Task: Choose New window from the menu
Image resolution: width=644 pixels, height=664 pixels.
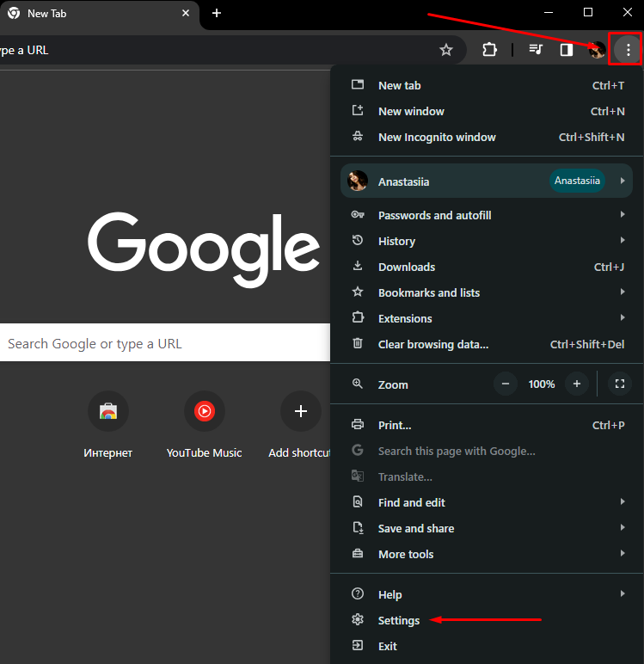Action: (487, 111)
